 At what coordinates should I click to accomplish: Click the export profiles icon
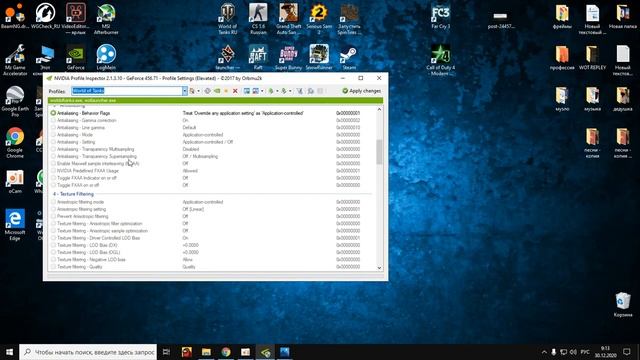coord(271,91)
